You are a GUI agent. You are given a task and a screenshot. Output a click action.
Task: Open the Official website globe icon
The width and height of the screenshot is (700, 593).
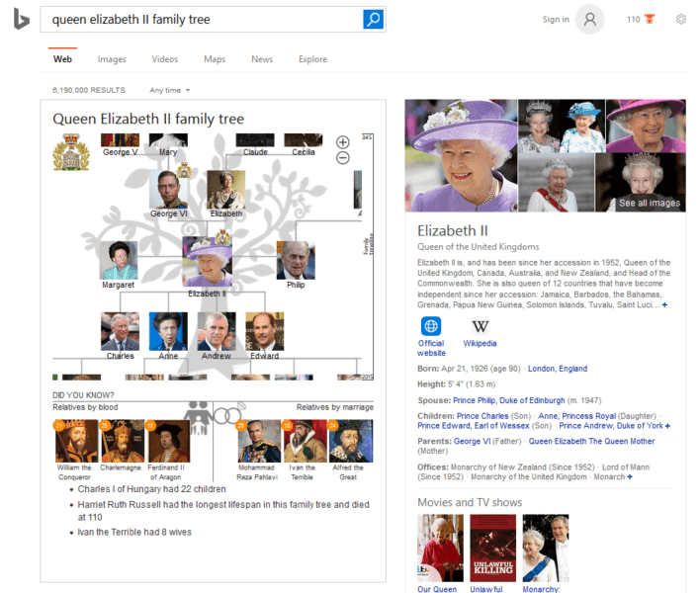click(431, 326)
